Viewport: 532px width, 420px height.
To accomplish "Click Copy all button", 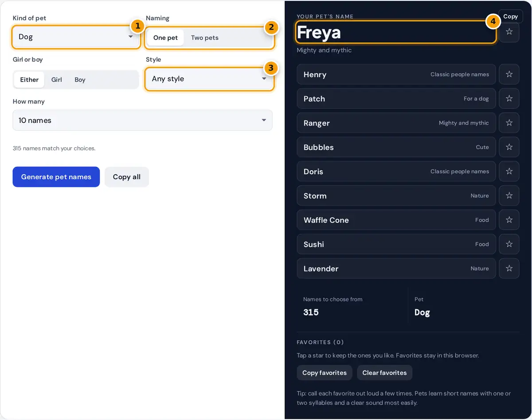I will point(127,177).
